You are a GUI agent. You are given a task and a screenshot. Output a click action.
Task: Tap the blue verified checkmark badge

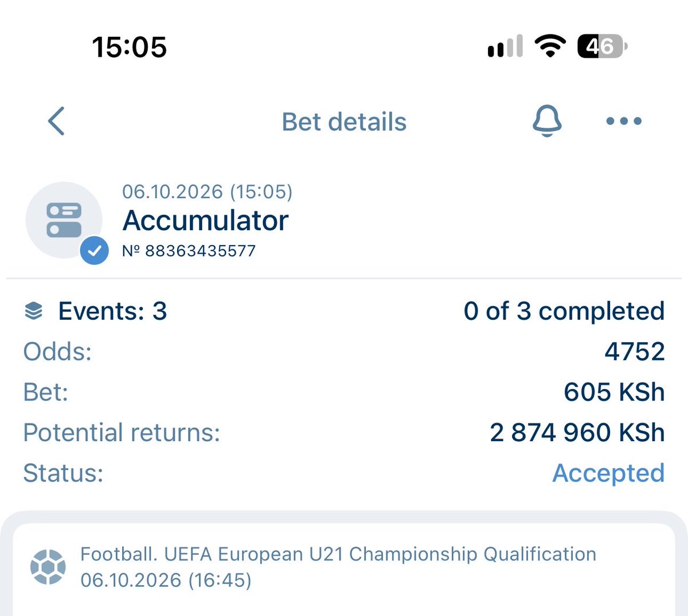(x=95, y=250)
